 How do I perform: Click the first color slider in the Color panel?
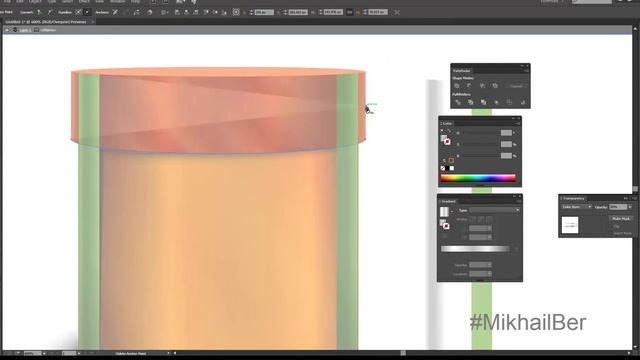coord(481,133)
